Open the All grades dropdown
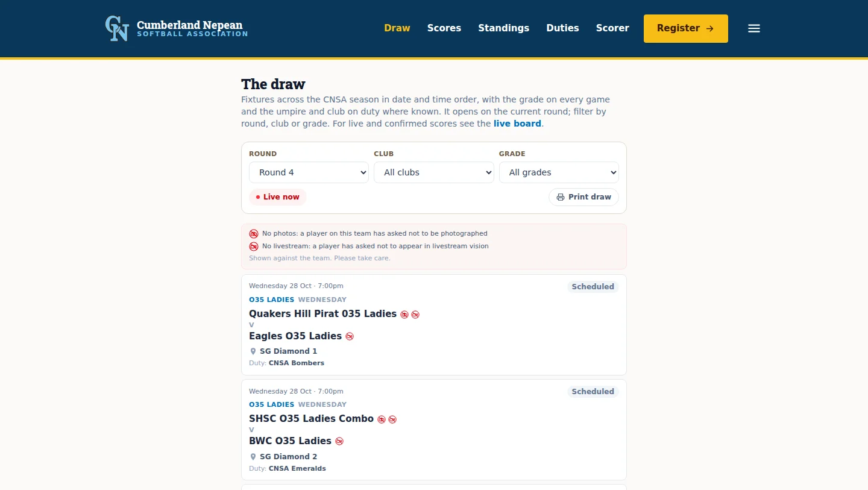 click(x=559, y=172)
